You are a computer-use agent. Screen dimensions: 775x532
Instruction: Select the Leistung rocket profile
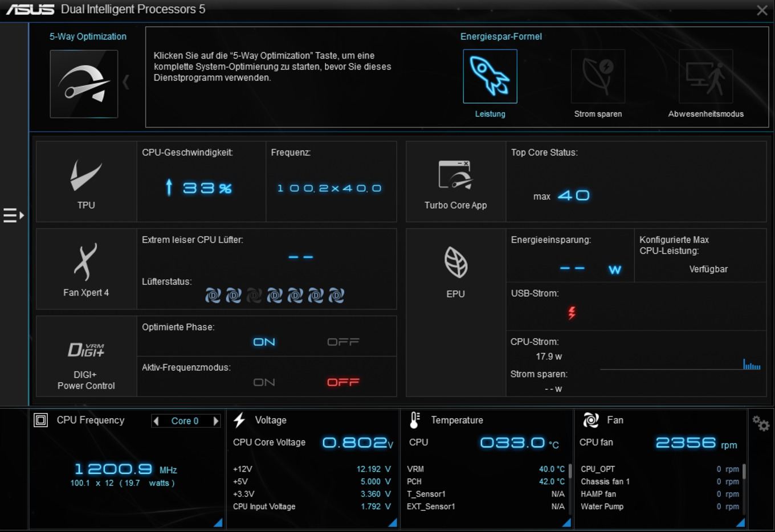pos(490,76)
